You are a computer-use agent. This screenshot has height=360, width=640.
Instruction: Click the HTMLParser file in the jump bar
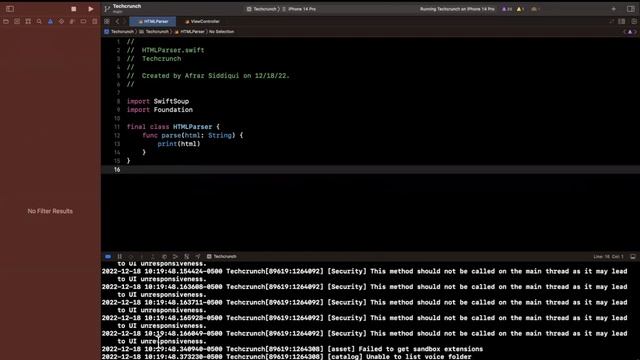click(x=190, y=31)
